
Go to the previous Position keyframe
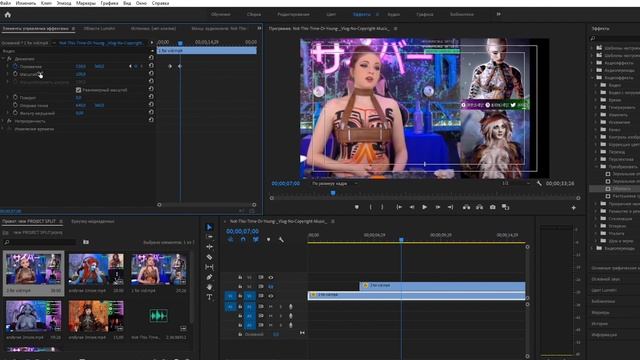pos(131,66)
